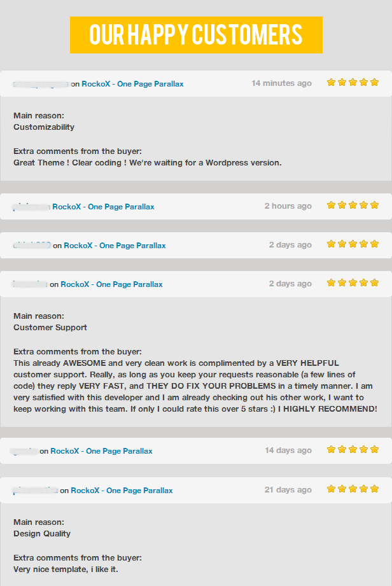The height and width of the screenshot is (586, 392).
Task: Click the '14 minutes ago' timestamp
Action: [x=281, y=83]
